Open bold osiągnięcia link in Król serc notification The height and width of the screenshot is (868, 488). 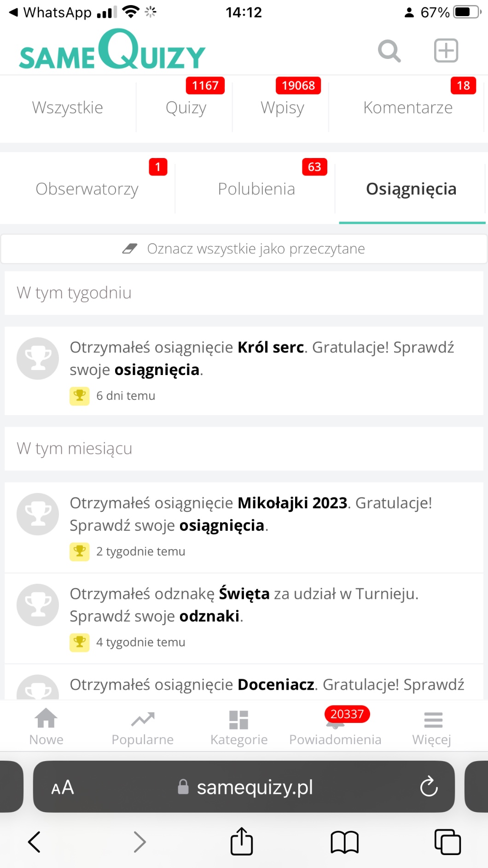pyautogui.click(x=157, y=370)
